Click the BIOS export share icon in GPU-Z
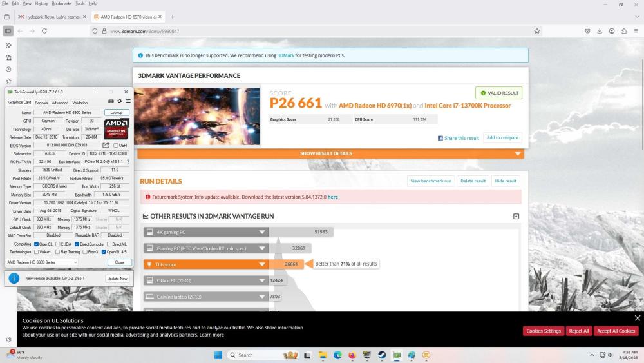 click(106, 145)
